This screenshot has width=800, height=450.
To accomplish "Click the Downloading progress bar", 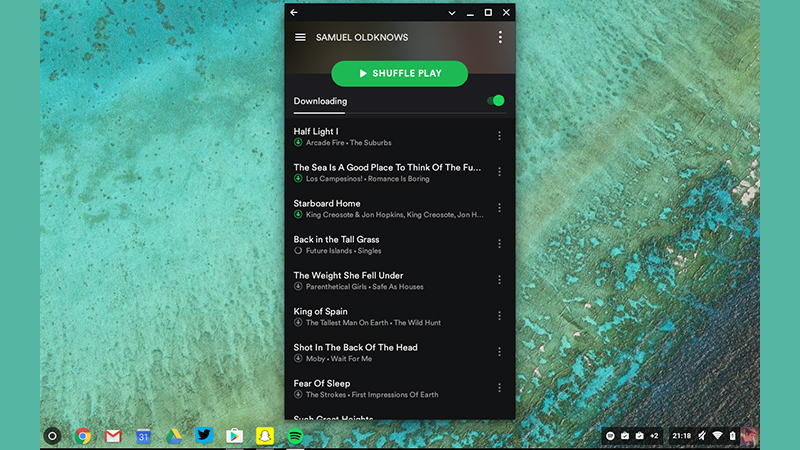I will click(x=399, y=113).
